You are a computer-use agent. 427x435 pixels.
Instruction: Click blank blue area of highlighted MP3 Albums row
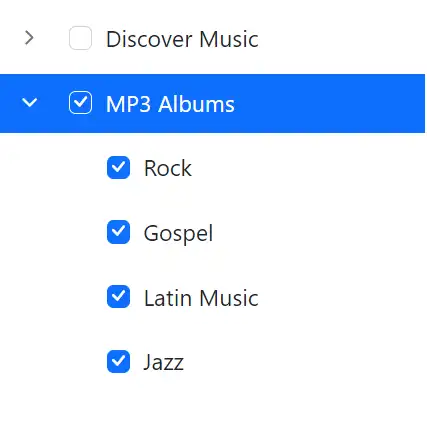(x=330, y=103)
